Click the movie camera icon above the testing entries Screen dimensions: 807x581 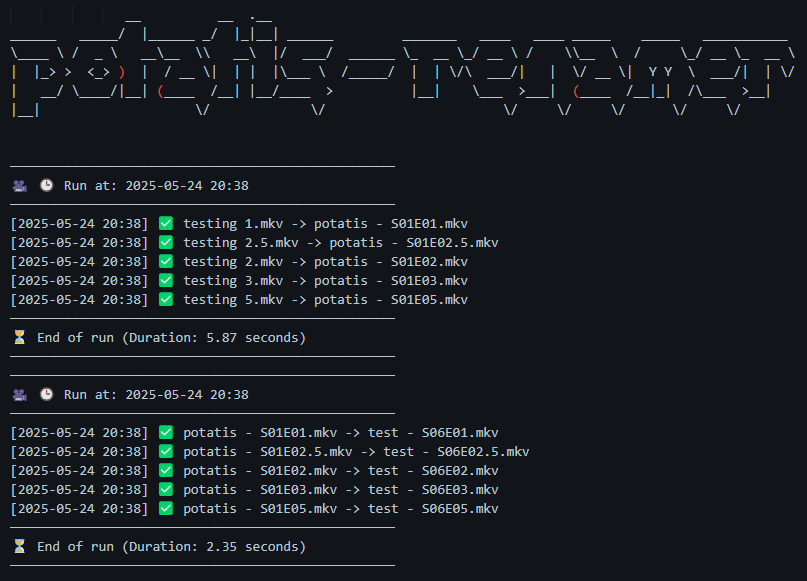pos(19,185)
